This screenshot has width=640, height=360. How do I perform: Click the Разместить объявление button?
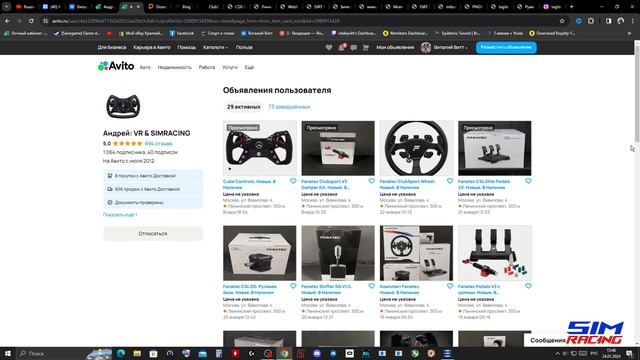point(506,47)
